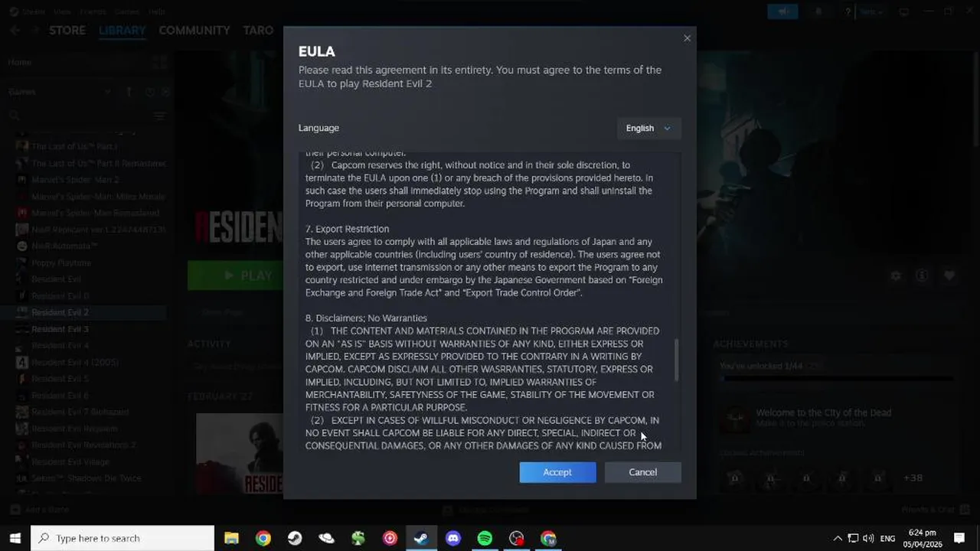Viewport: 980px width, 551px height.
Task: Open the Windows notification center icon
Action: [959, 538]
